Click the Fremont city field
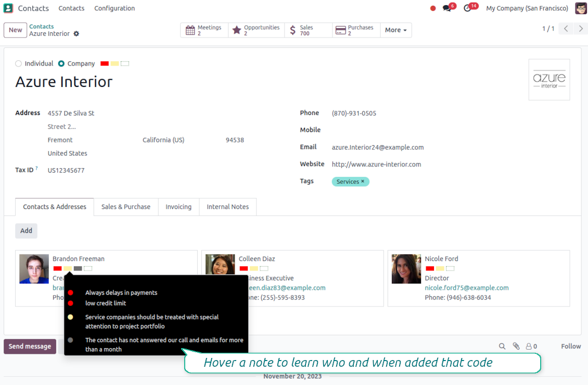This screenshot has height=385, width=588. pyautogui.click(x=60, y=140)
